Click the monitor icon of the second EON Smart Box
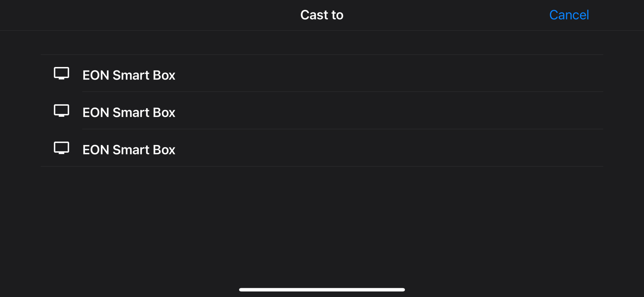The image size is (644, 297). [61, 111]
